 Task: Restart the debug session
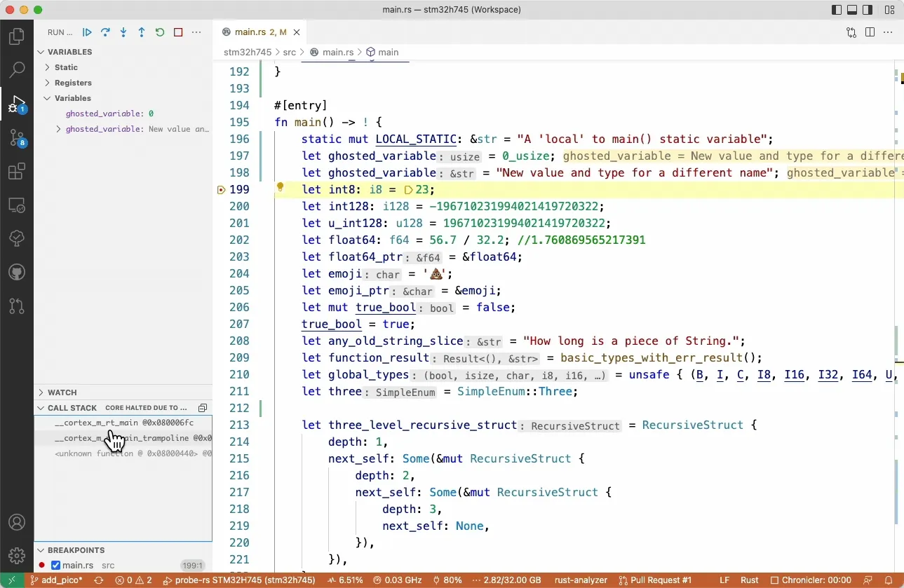click(x=160, y=32)
